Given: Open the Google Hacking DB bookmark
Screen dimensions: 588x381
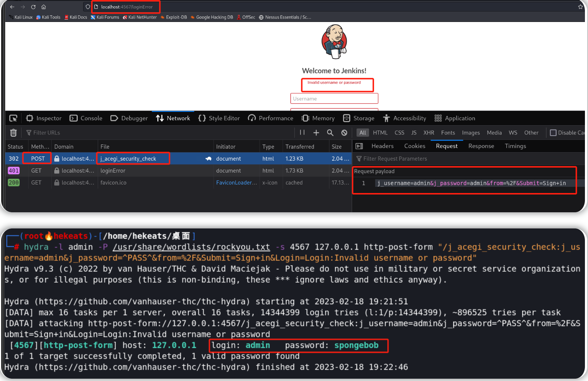Looking at the screenshot, I should tap(212, 17).
